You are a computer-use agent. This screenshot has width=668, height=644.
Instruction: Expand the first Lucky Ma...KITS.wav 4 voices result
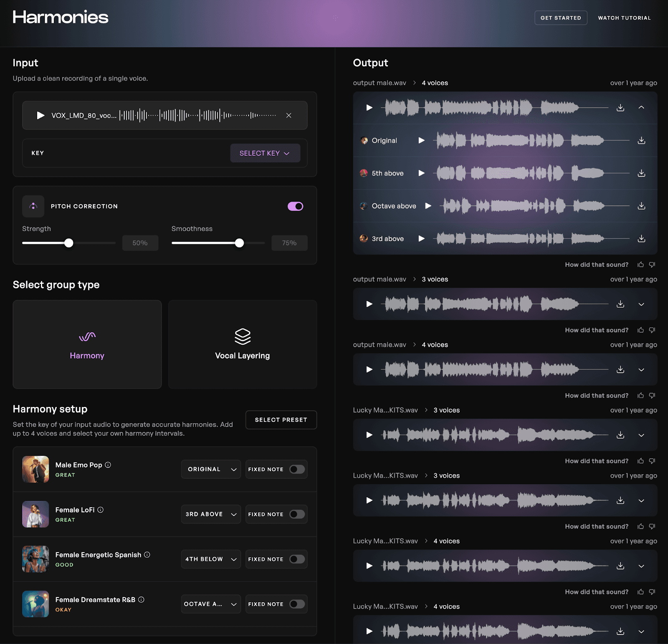click(641, 566)
